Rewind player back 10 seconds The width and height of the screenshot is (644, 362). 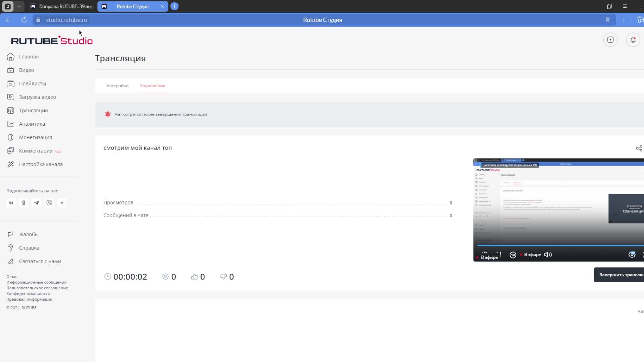pyautogui.click(x=513, y=255)
